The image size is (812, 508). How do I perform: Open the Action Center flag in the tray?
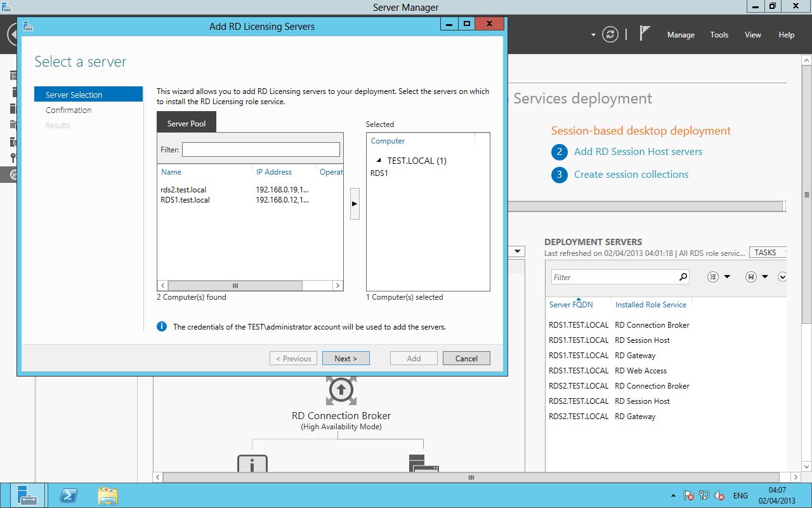(689, 495)
